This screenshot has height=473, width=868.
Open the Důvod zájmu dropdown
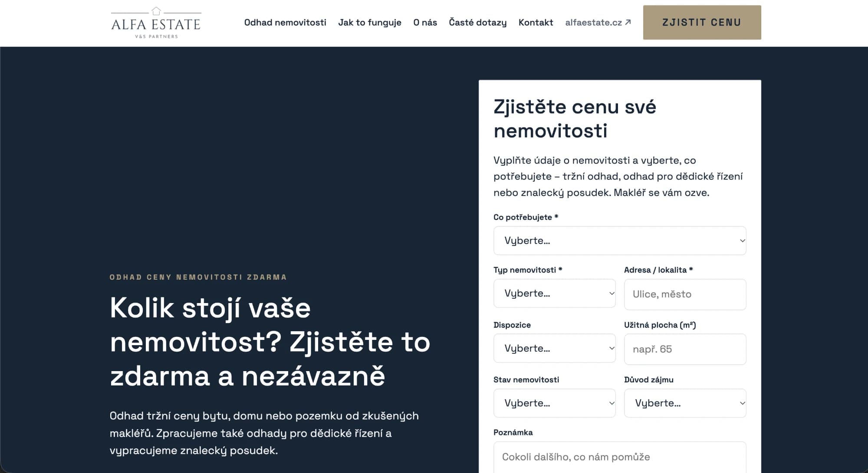685,403
